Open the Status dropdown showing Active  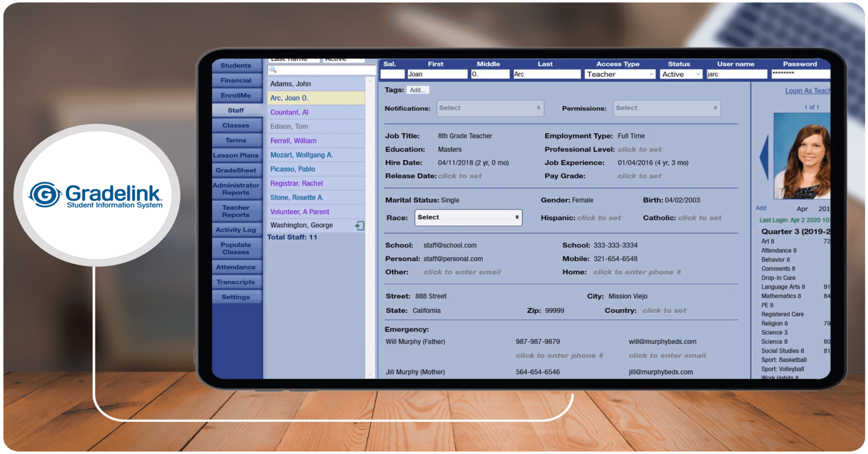[x=681, y=75]
